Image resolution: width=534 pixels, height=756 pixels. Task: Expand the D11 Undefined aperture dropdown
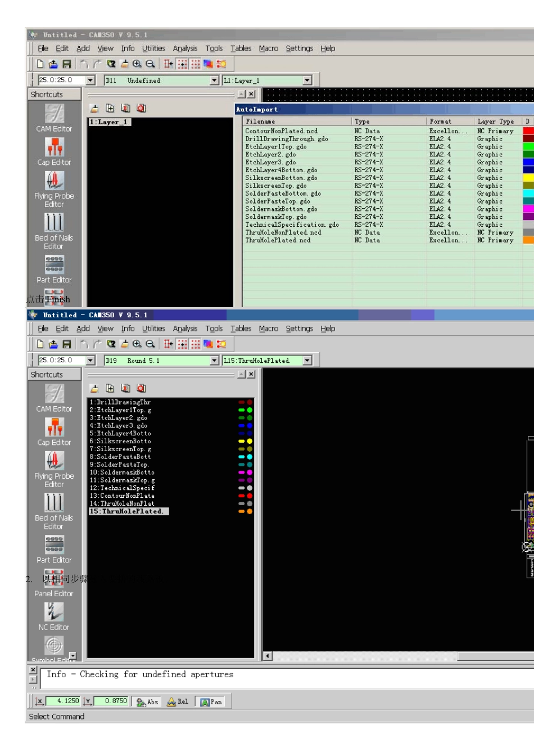(x=214, y=80)
